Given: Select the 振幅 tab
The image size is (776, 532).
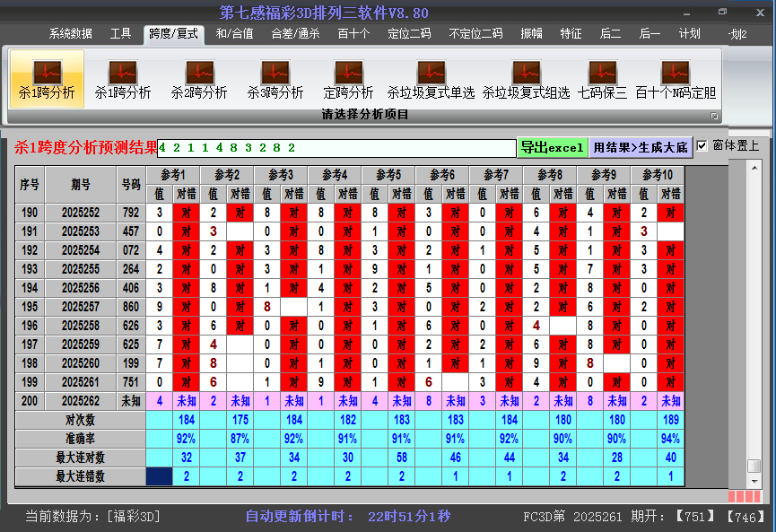Looking at the screenshot, I should coord(531,34).
